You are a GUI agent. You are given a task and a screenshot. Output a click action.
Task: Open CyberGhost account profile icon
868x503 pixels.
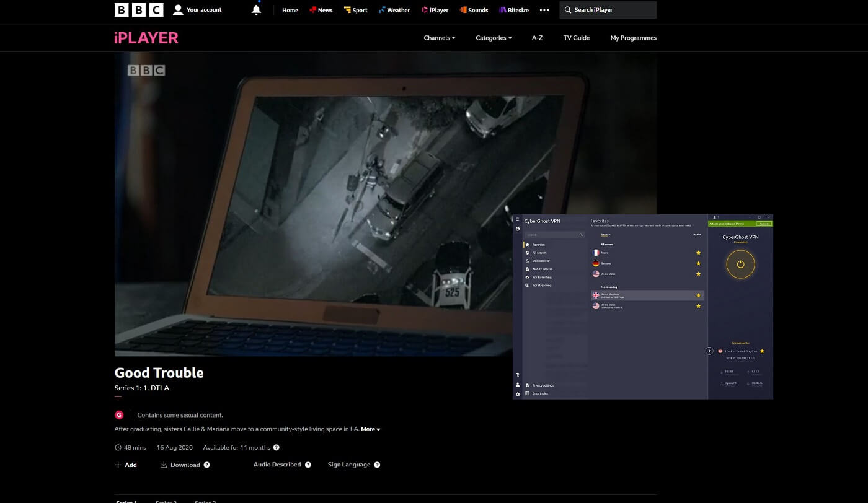[518, 385]
